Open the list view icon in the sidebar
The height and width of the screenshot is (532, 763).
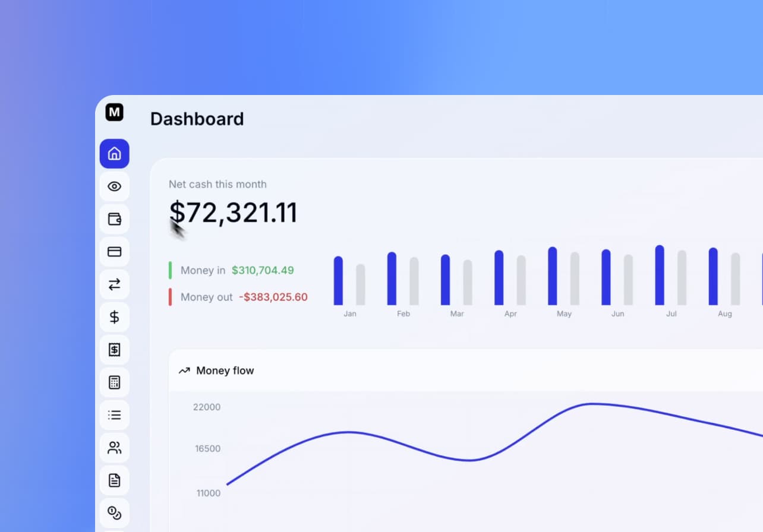pos(114,414)
